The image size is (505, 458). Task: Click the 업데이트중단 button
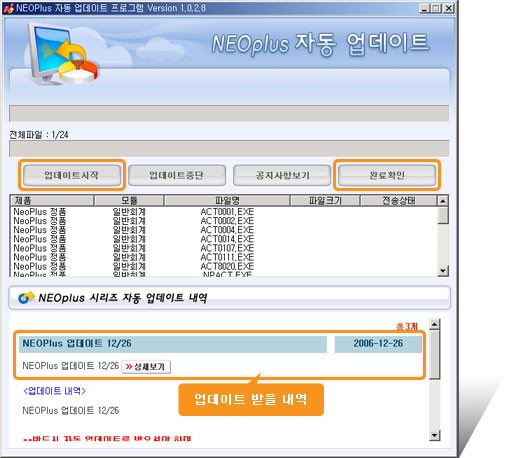pos(177,175)
